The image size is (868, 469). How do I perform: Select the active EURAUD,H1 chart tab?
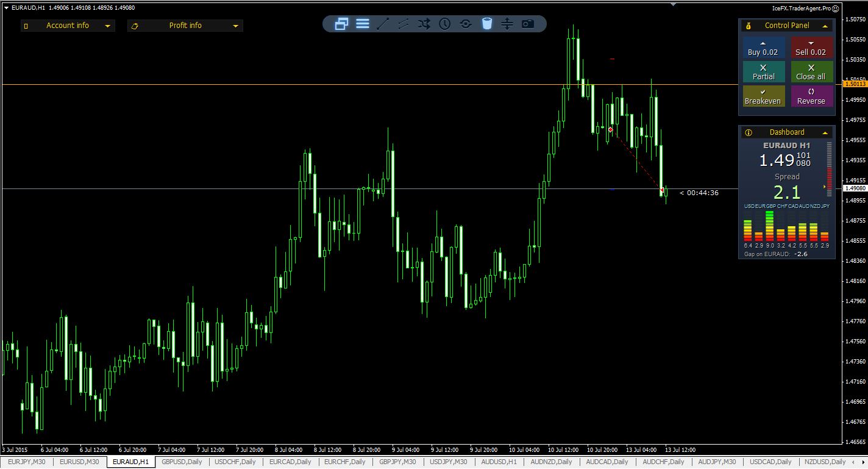pyautogui.click(x=131, y=462)
